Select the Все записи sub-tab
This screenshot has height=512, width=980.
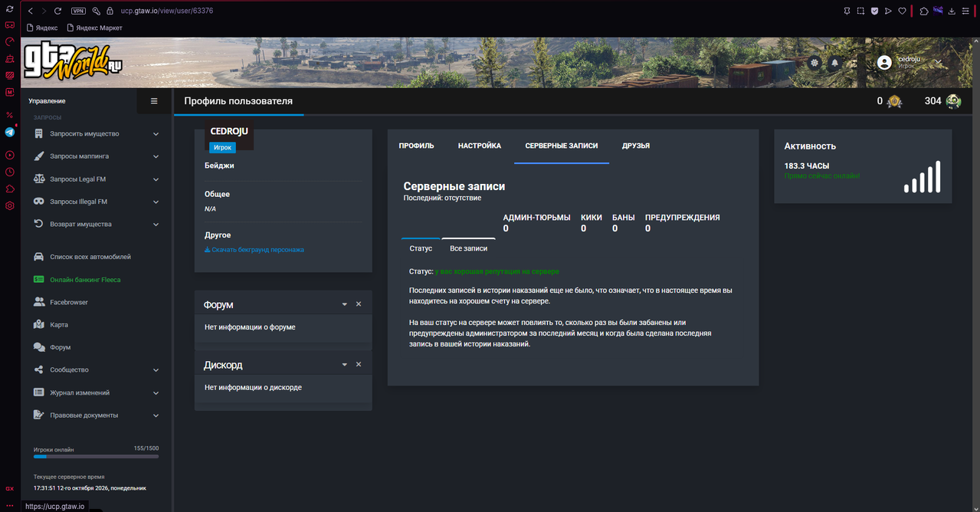[x=468, y=248]
